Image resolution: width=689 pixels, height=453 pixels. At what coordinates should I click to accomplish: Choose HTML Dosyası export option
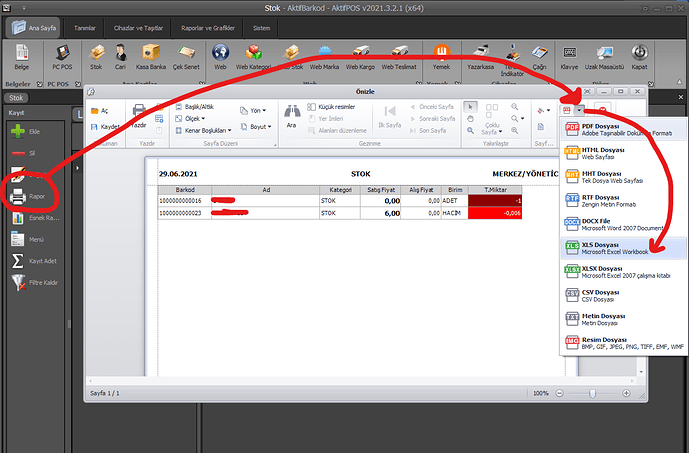pos(624,153)
